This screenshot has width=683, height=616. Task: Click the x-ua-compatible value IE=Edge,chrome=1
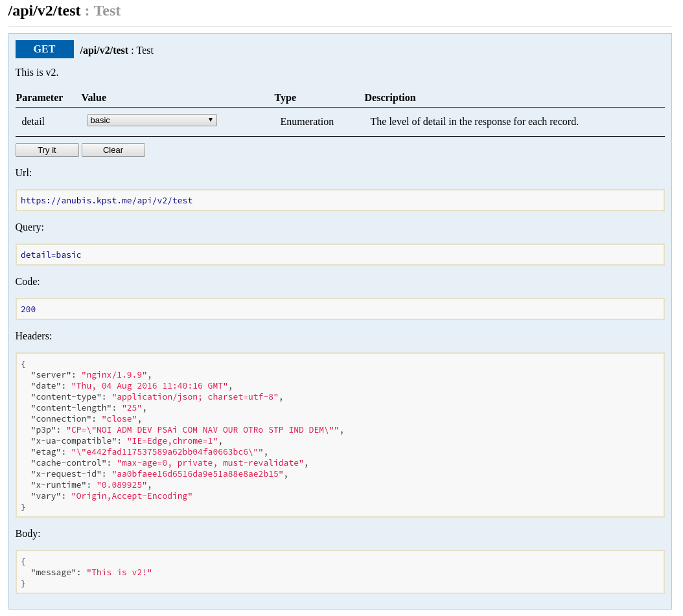pyautogui.click(x=172, y=440)
